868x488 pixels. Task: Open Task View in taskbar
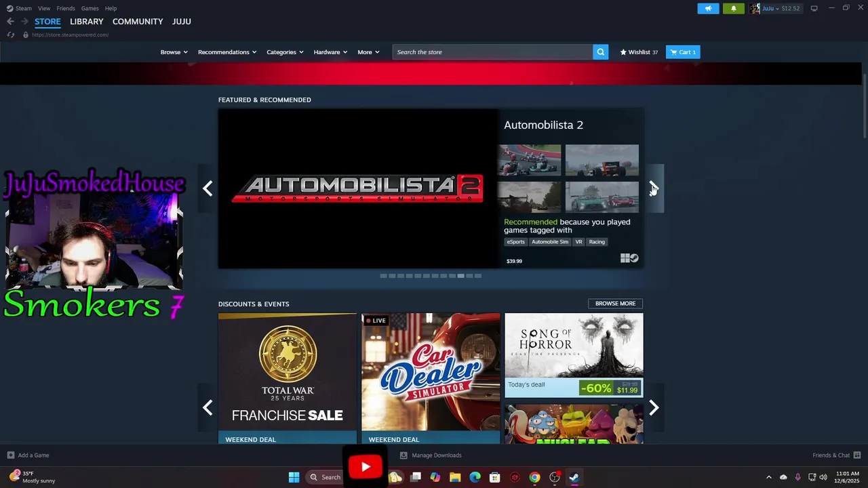[x=416, y=477]
